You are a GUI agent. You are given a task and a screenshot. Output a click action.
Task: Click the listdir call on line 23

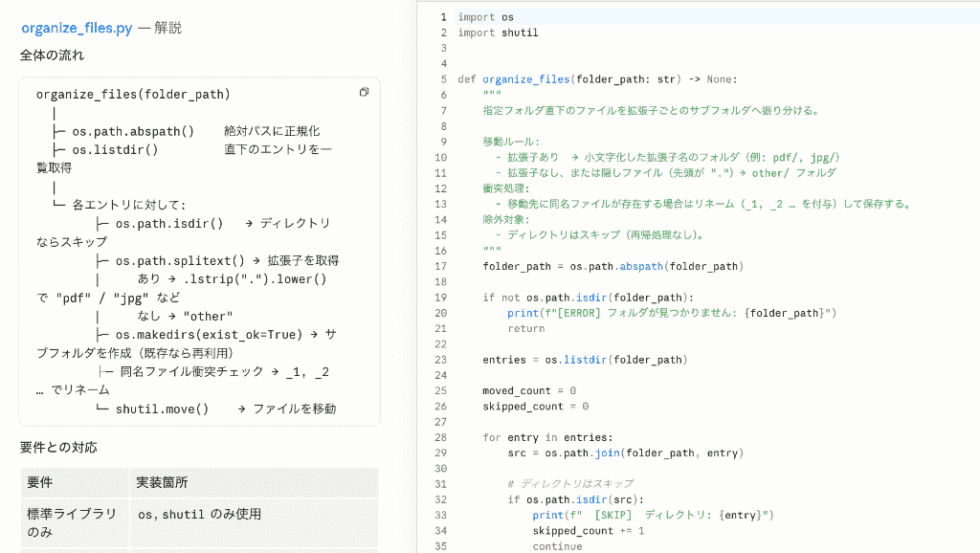tap(585, 360)
